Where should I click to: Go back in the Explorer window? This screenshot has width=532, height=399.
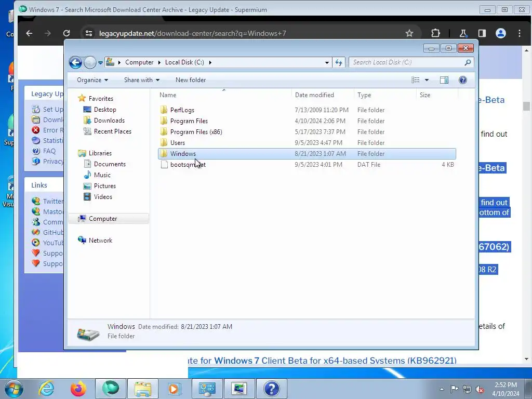click(75, 62)
